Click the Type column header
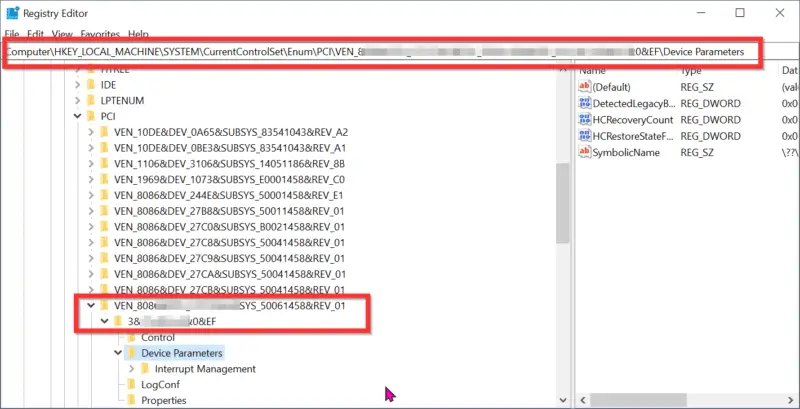The height and width of the screenshot is (409, 800). click(691, 71)
